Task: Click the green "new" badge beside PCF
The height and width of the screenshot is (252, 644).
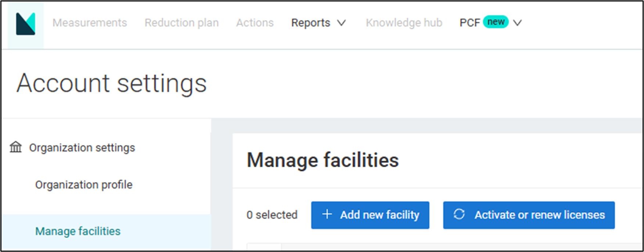Action: [496, 22]
